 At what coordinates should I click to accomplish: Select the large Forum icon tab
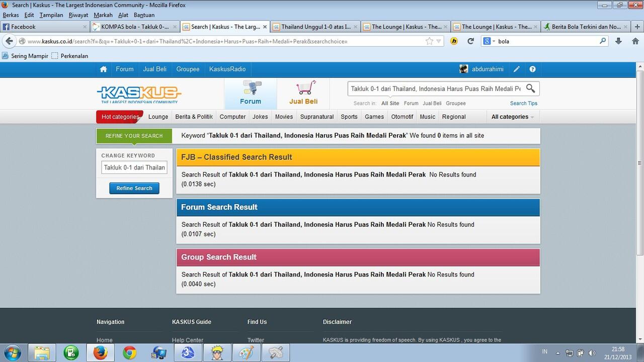(x=251, y=94)
